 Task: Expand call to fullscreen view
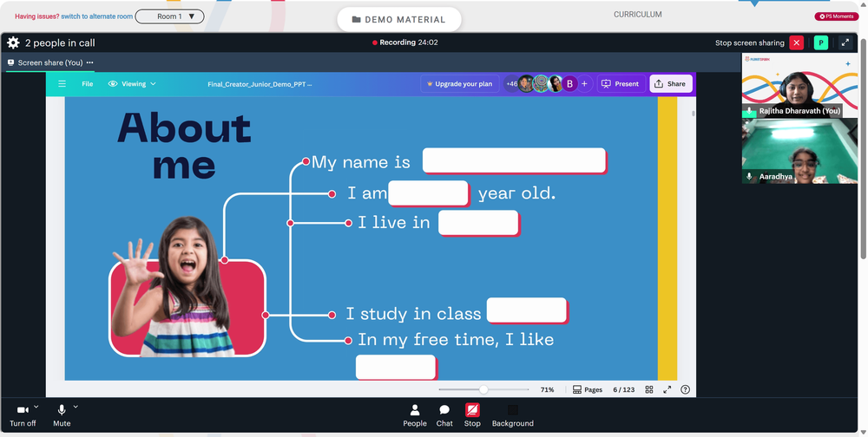pos(845,42)
